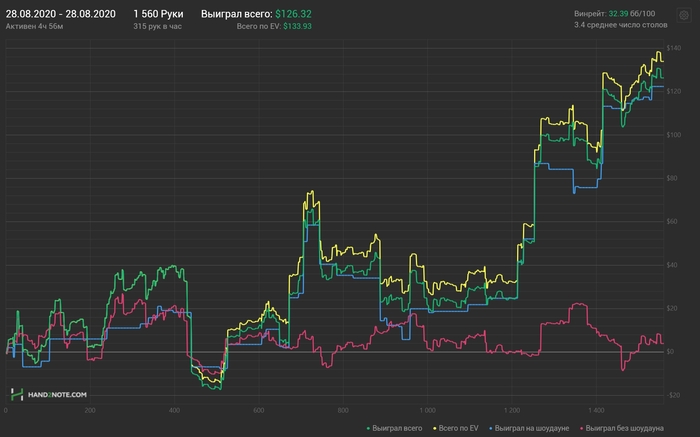Click '3.4 среднее число столов' text

click(x=621, y=25)
